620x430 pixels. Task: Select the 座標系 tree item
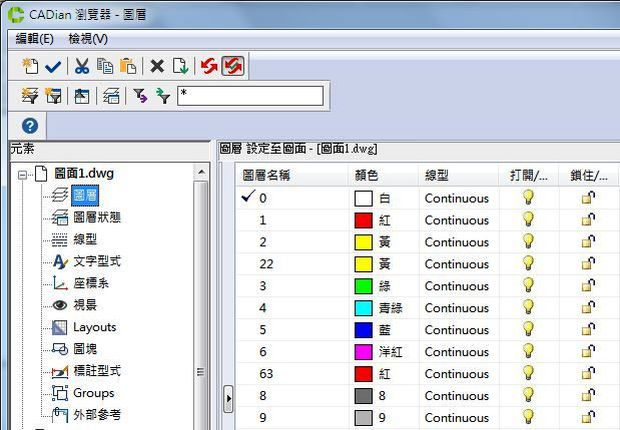(x=91, y=283)
